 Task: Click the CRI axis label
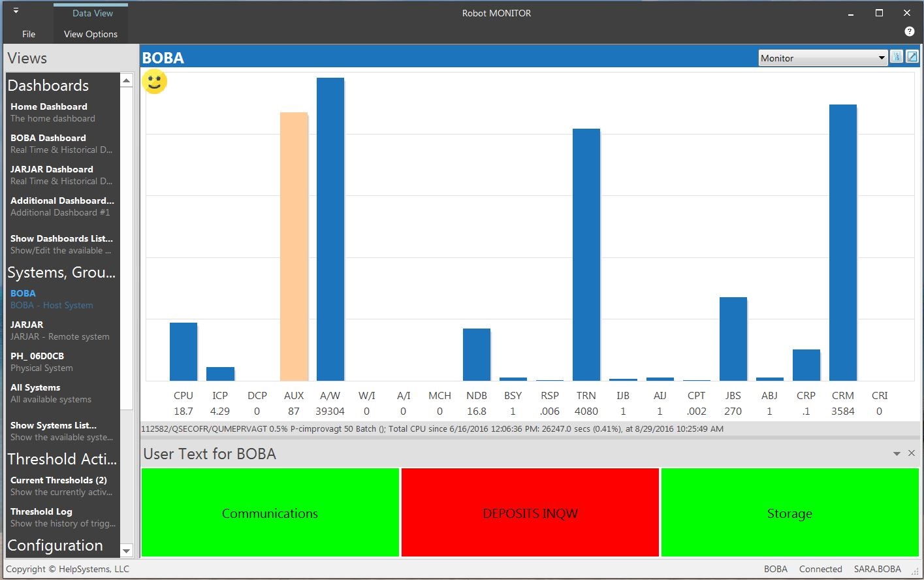pyautogui.click(x=880, y=395)
